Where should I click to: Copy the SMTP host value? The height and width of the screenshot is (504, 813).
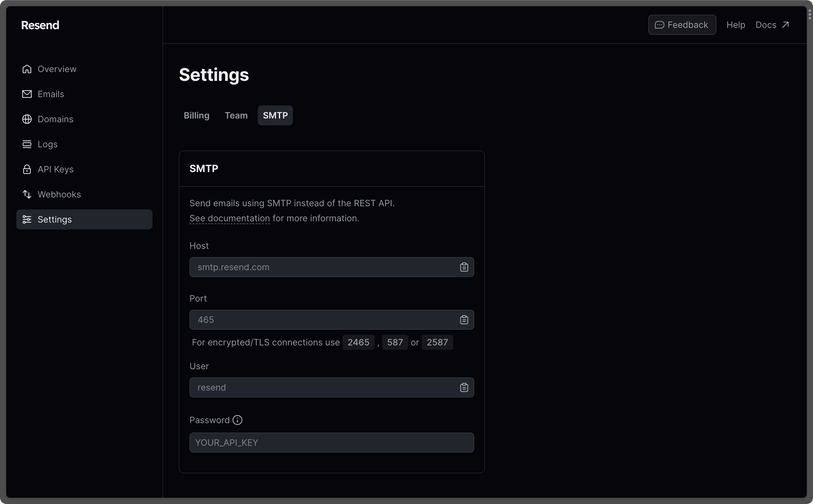(464, 267)
